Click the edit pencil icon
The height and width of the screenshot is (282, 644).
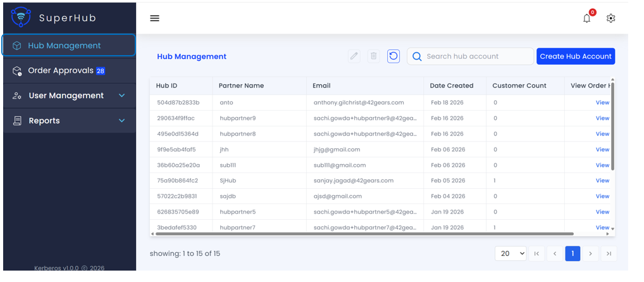click(x=354, y=56)
